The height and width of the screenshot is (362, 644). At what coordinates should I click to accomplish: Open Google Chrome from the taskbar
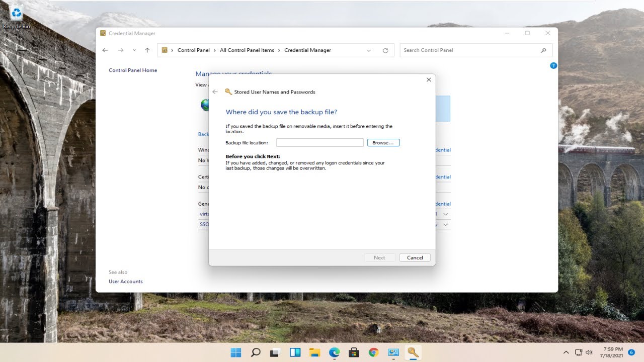point(373,352)
